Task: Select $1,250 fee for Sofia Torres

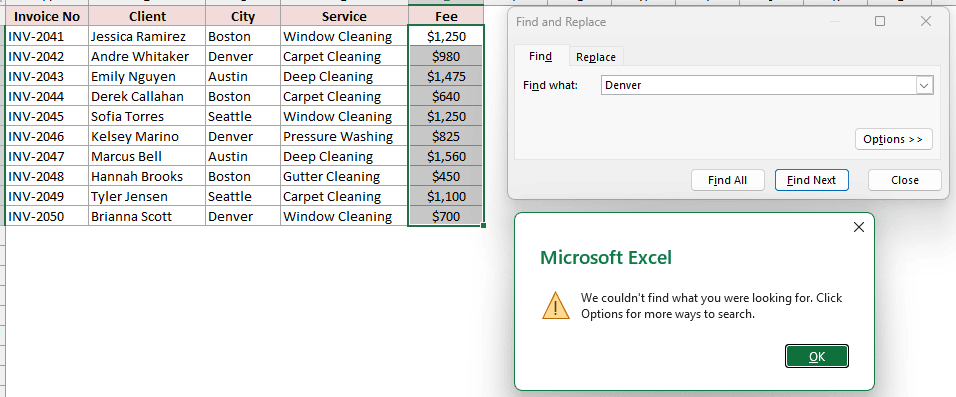Action: pyautogui.click(x=446, y=116)
